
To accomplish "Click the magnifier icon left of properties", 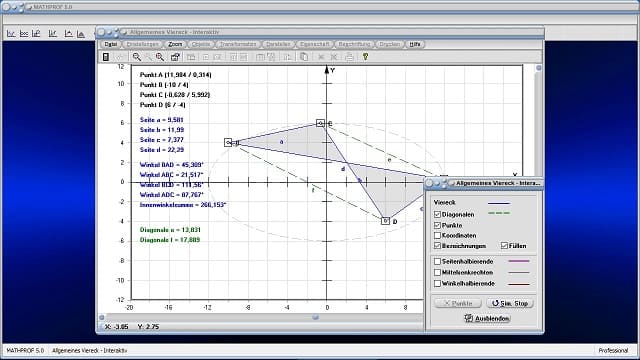I will (x=160, y=57).
